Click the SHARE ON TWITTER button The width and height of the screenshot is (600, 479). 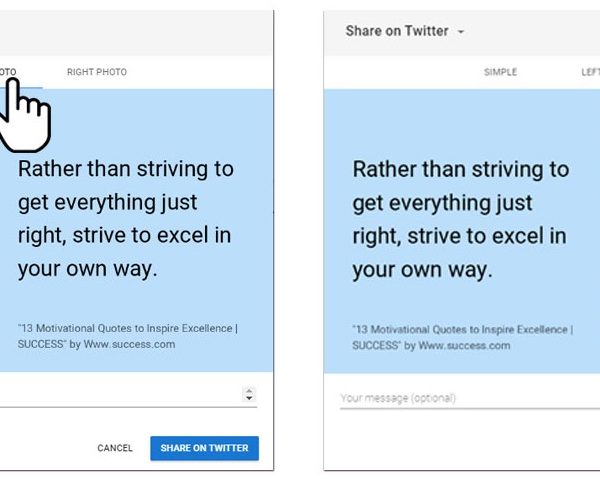204,448
